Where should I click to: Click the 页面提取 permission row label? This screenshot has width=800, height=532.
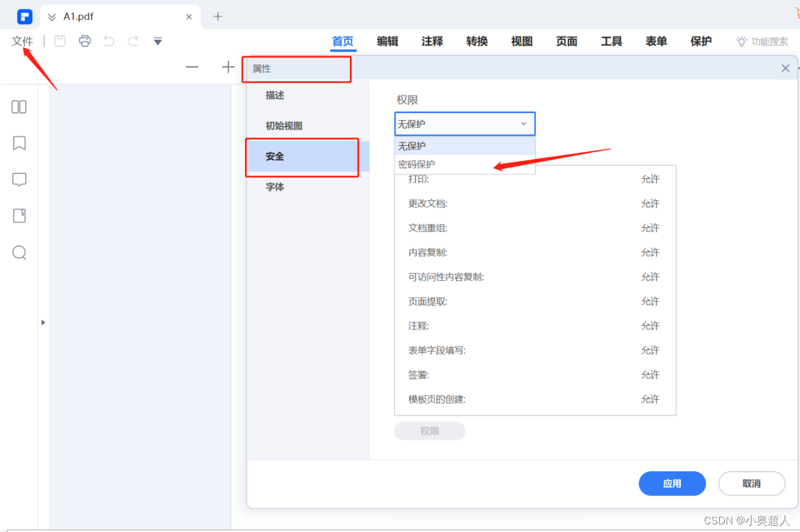[428, 302]
